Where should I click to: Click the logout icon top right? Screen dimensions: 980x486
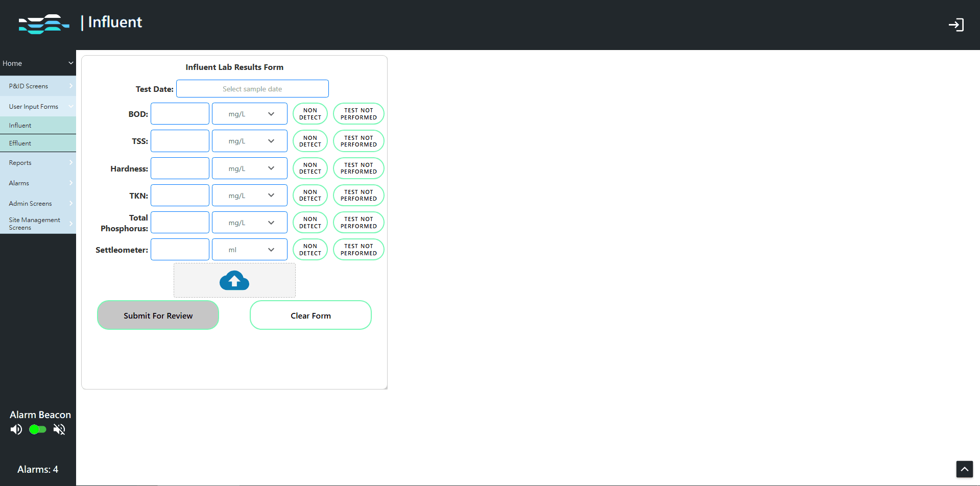pyautogui.click(x=957, y=25)
